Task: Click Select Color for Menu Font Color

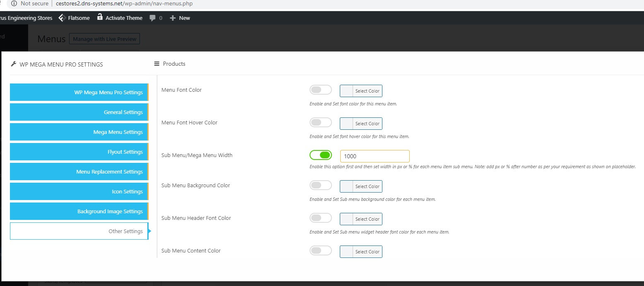Action: tap(367, 91)
